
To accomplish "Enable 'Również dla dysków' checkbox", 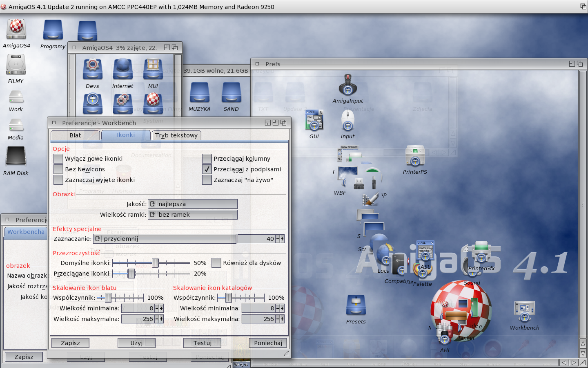I will click(216, 263).
